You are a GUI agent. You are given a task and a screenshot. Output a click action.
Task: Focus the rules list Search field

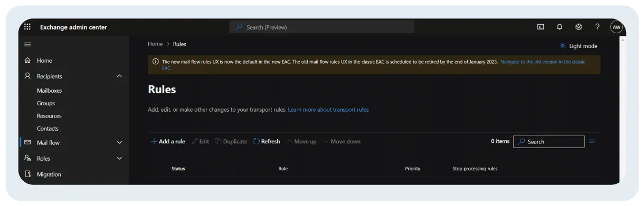[548, 141]
